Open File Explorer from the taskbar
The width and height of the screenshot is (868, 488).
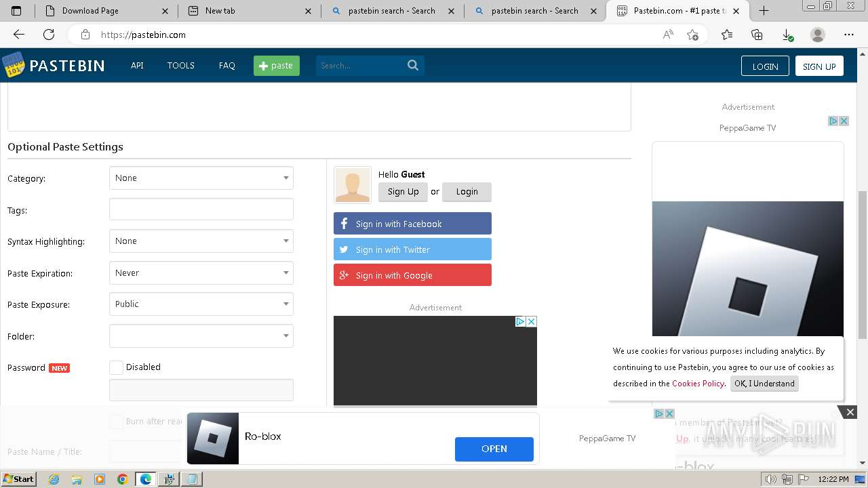click(x=77, y=479)
